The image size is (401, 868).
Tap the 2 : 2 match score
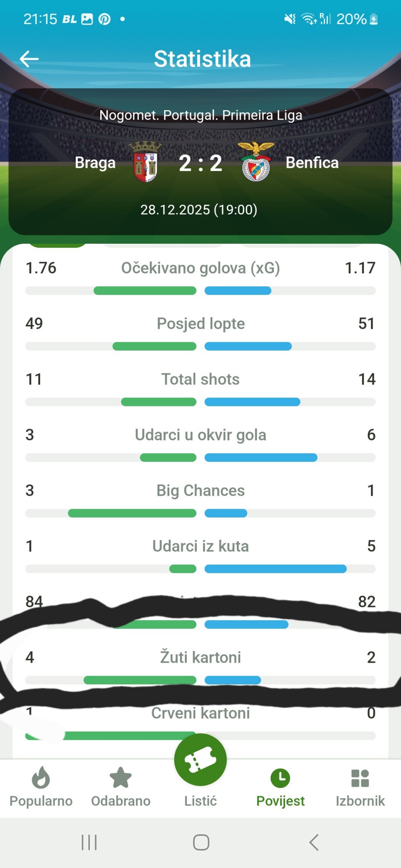tap(200, 163)
